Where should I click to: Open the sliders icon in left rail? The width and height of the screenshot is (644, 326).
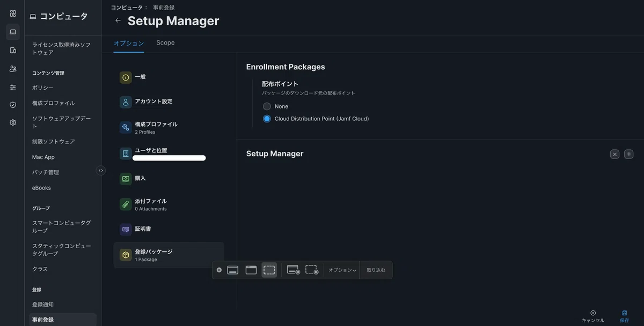click(13, 87)
